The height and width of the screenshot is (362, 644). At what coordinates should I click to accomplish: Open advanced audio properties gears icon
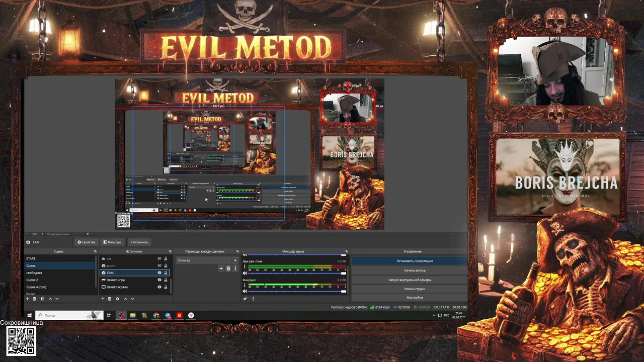[x=246, y=299]
